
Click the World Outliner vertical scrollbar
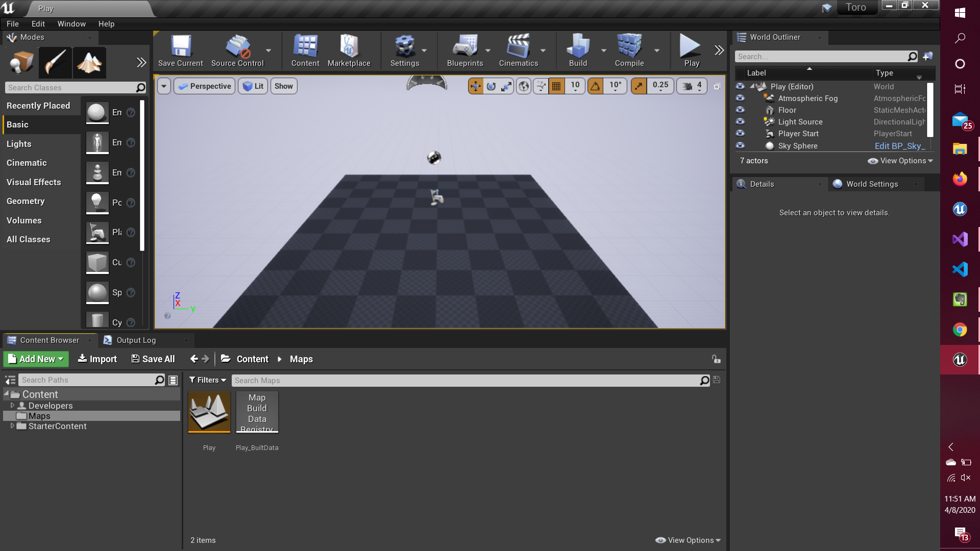point(930,110)
